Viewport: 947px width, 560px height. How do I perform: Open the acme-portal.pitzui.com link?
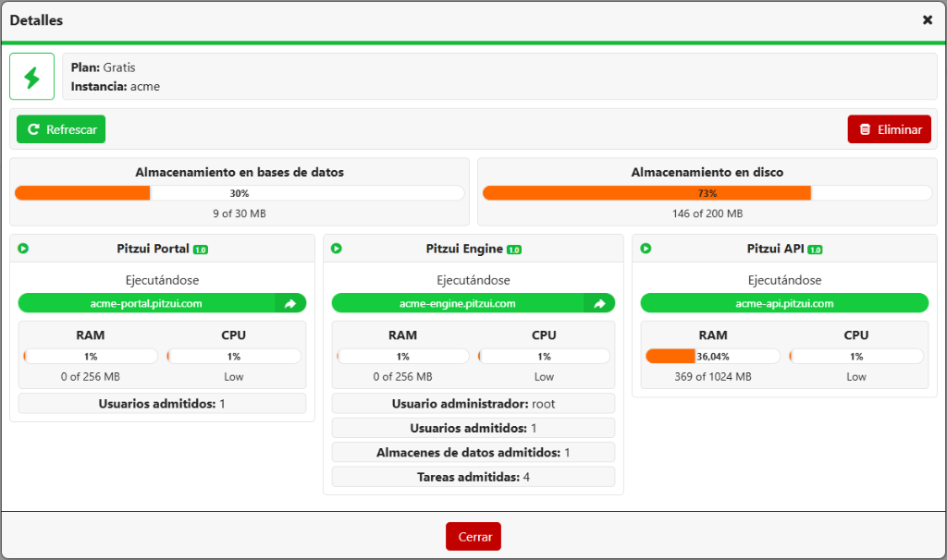coord(147,303)
